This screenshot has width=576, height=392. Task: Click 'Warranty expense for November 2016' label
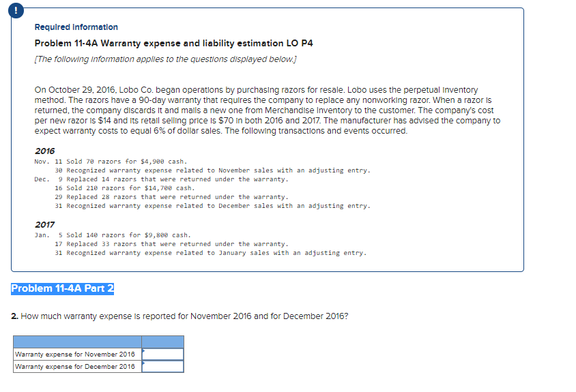75,355
